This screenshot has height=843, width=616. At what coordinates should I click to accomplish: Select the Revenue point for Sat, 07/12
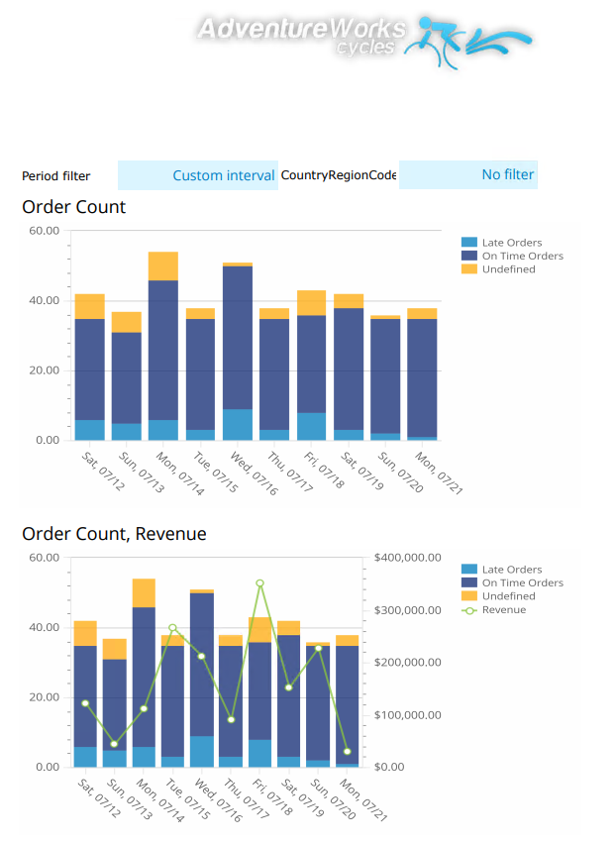pos(85,703)
